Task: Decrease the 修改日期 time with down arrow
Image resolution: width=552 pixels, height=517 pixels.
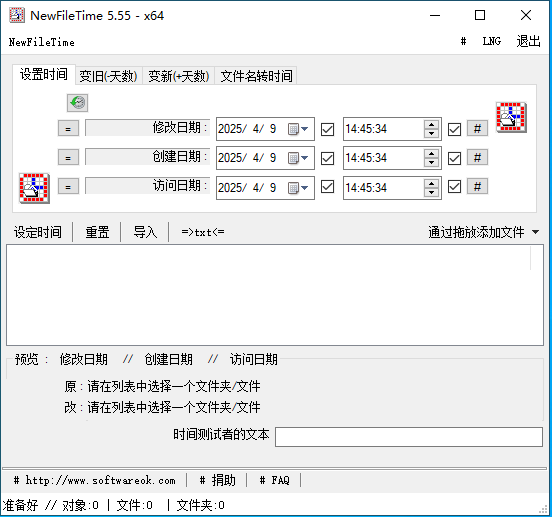Action: pyautogui.click(x=431, y=133)
